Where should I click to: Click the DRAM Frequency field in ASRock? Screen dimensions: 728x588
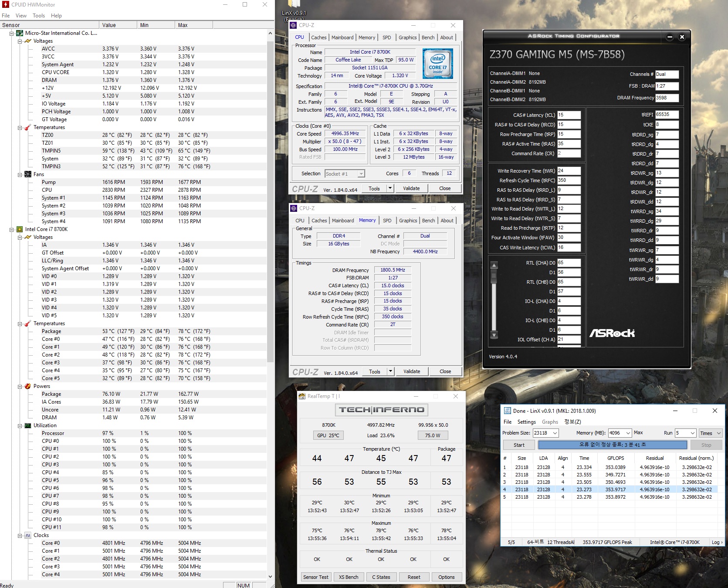point(667,98)
